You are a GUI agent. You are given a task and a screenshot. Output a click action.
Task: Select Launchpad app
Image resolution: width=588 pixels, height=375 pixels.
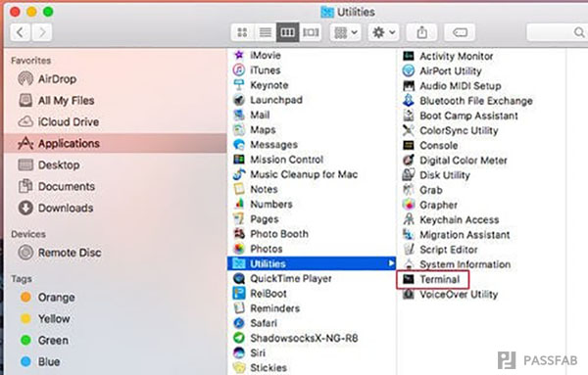pyautogui.click(x=268, y=100)
